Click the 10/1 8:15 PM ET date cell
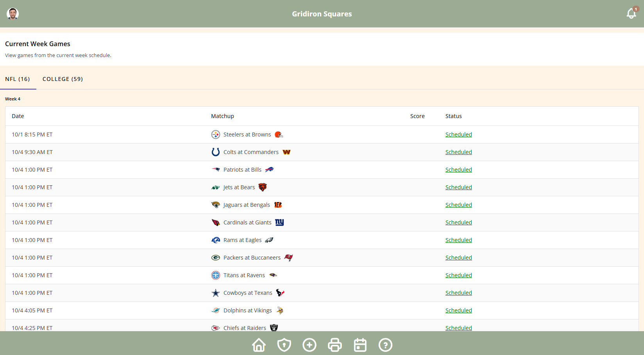Viewport: 644px width, 355px height. pyautogui.click(x=32, y=134)
